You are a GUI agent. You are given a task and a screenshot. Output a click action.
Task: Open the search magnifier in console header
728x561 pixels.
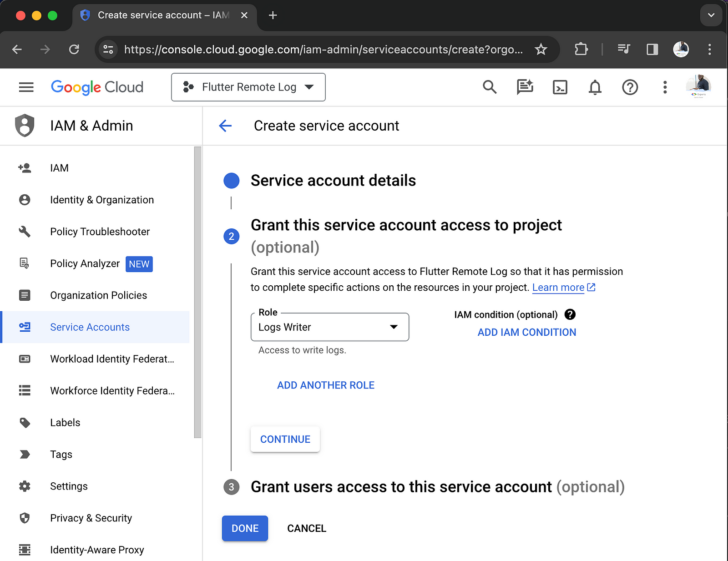(x=490, y=87)
